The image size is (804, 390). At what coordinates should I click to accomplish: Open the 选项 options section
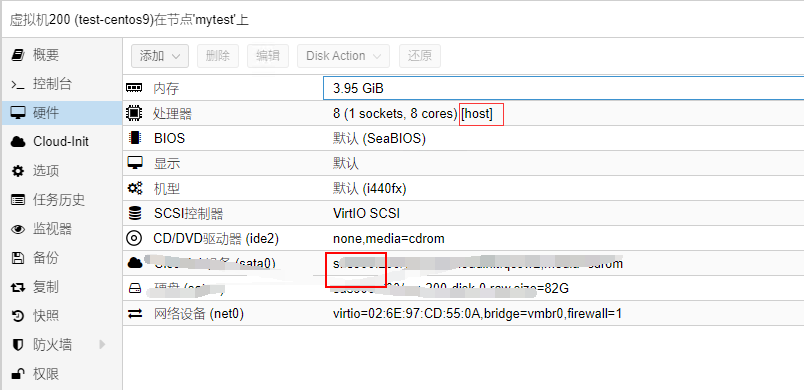coord(62,171)
